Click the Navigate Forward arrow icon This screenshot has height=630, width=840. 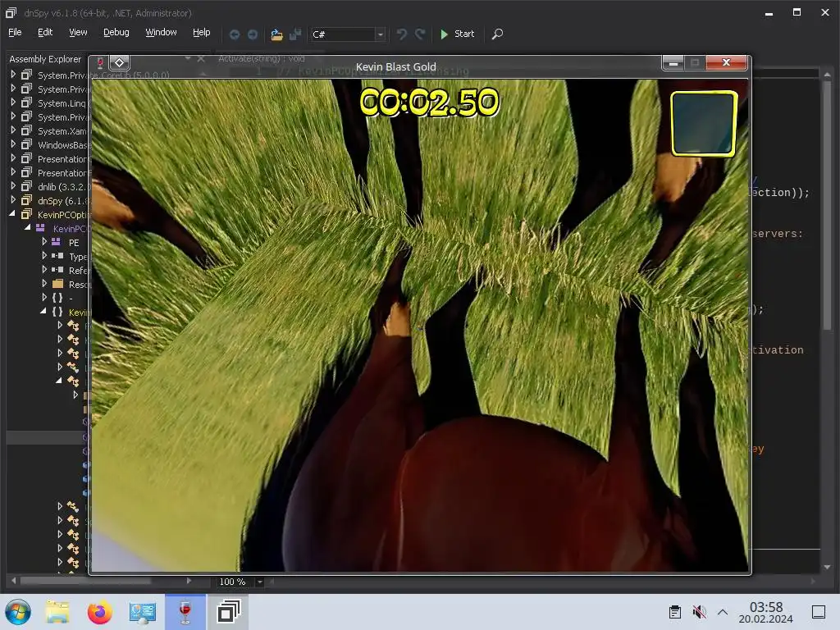[x=253, y=34]
